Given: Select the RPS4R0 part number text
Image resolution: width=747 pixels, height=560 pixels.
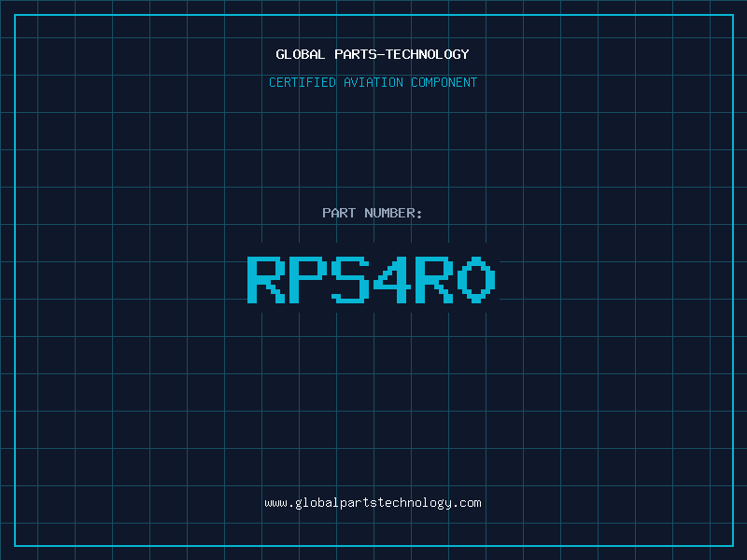Looking at the screenshot, I should pos(372,279).
